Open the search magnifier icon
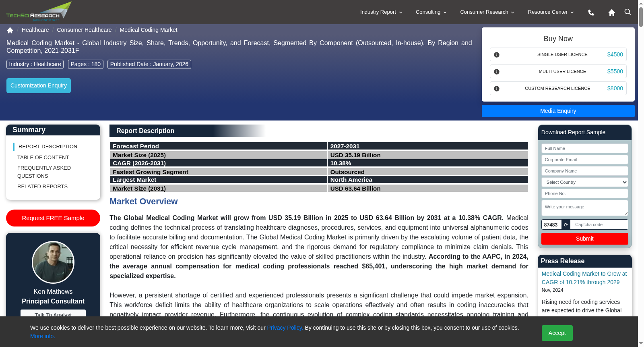The height and width of the screenshot is (347, 644). (627, 12)
